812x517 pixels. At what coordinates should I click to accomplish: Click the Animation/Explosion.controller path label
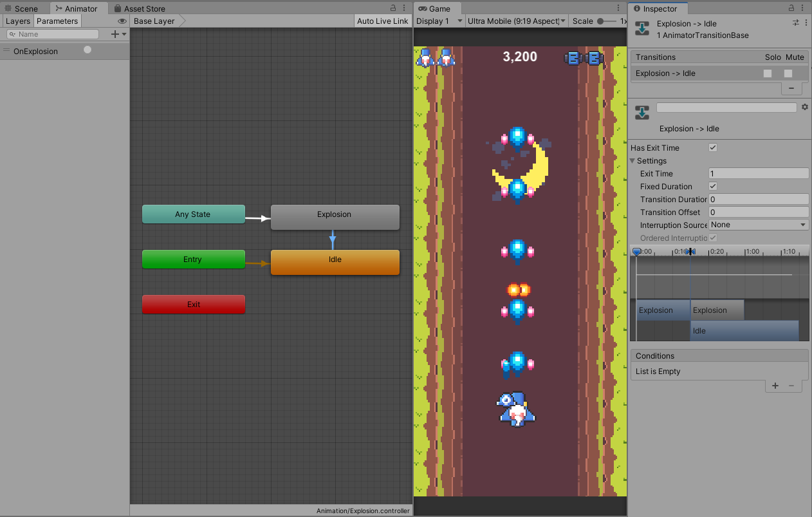[363, 511]
